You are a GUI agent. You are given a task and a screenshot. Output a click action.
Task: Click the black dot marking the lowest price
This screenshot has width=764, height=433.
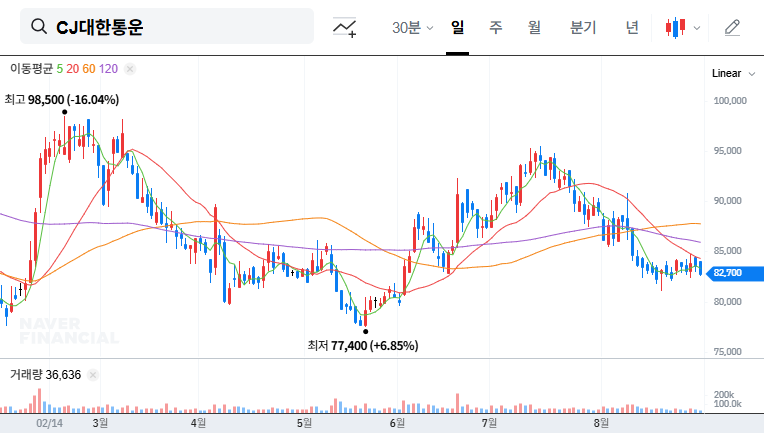click(365, 332)
